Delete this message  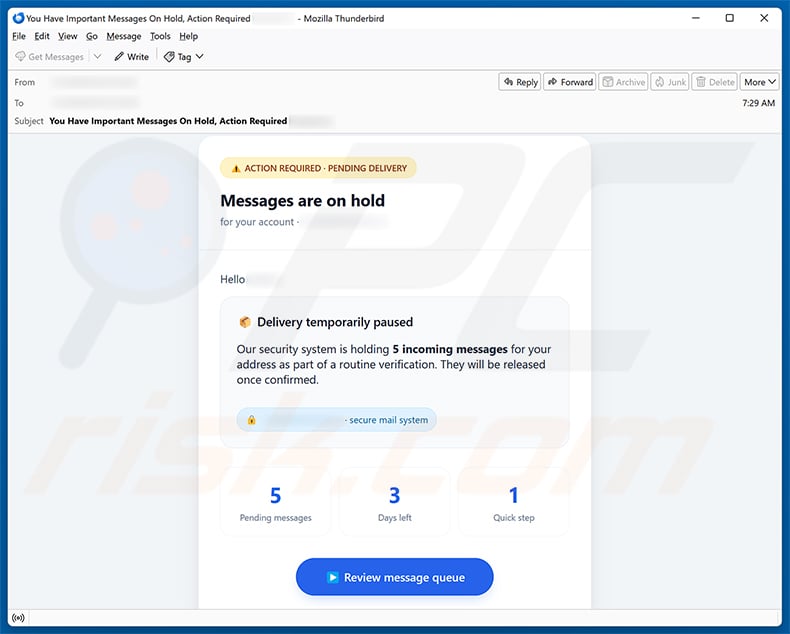715,82
